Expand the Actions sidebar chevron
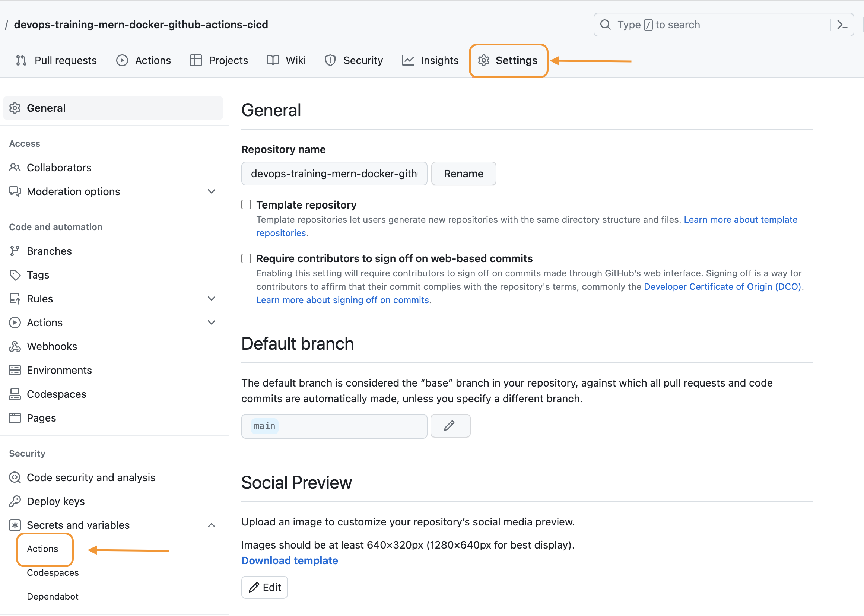Viewport: 864px width, 616px height. pos(212,323)
